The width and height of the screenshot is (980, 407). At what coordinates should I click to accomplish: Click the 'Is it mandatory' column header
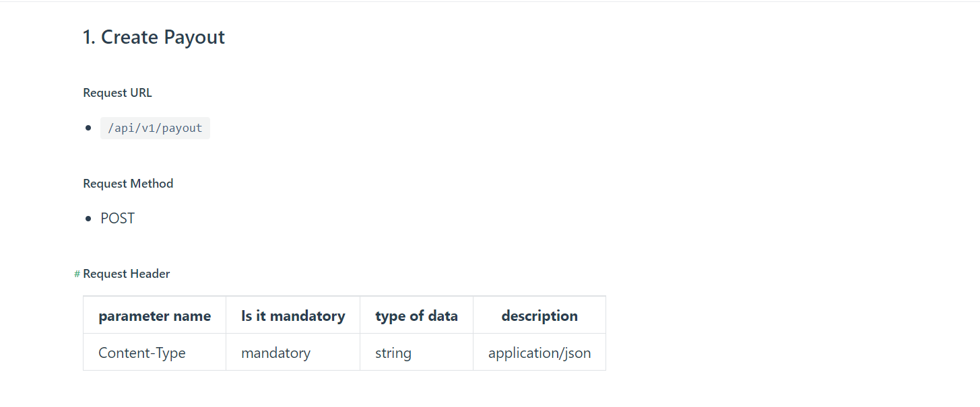tap(293, 316)
